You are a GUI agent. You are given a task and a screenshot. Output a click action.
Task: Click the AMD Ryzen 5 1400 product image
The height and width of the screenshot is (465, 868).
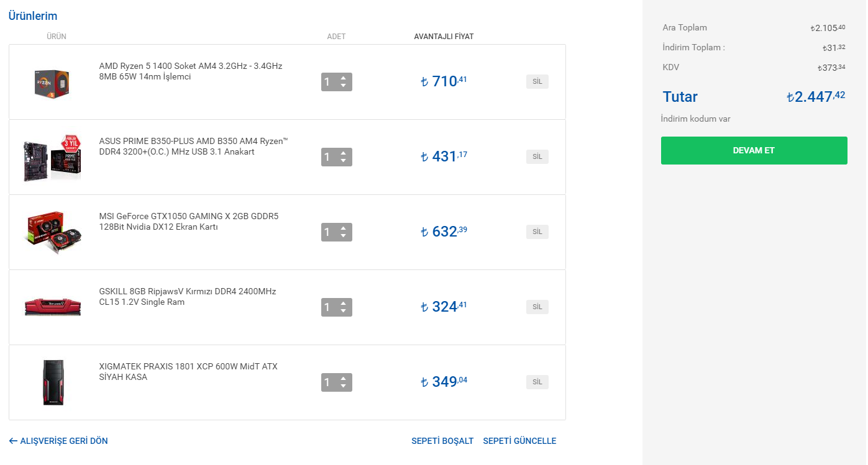(52, 82)
